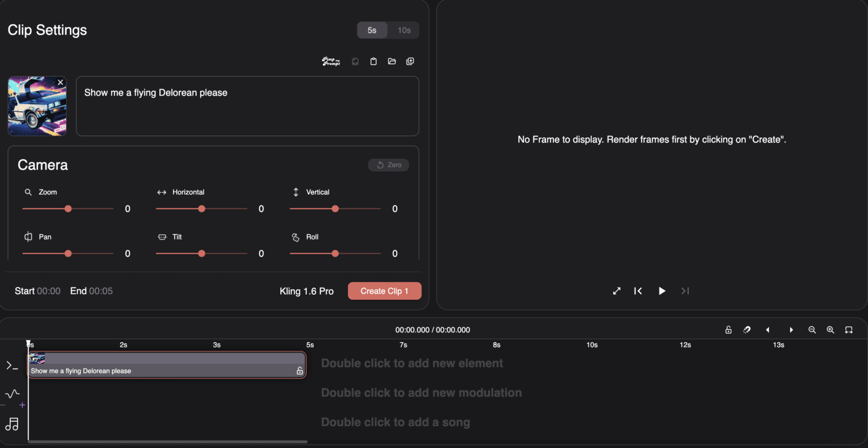Viewport: 868px width, 448px height.
Task: Click the prompt track terminal icon
Action: point(12,366)
